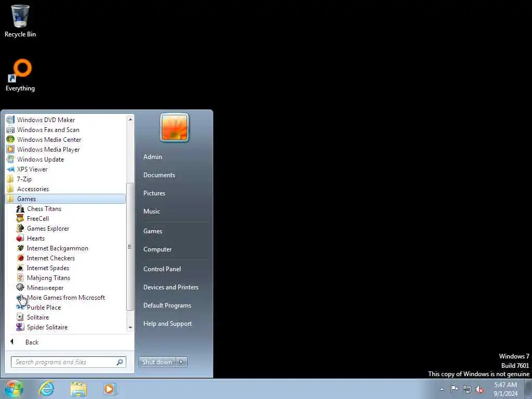The image size is (532, 399).
Task: Launch Internet Checkers icon
Action: coord(20,258)
